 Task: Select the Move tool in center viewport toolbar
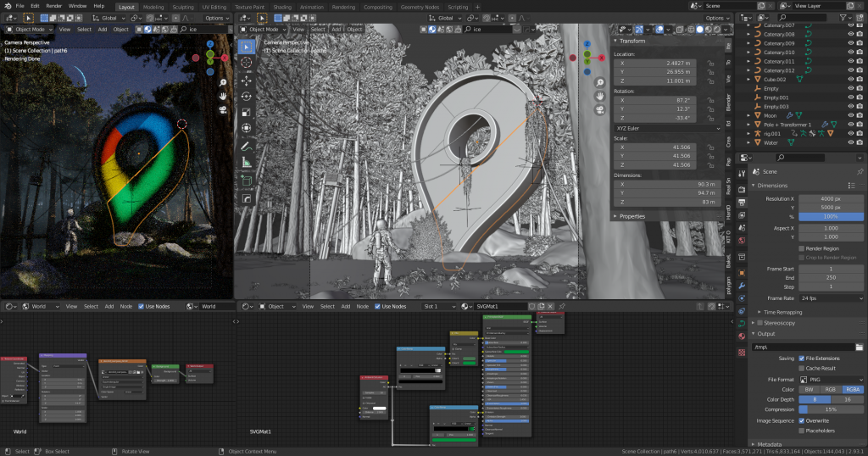(x=247, y=81)
